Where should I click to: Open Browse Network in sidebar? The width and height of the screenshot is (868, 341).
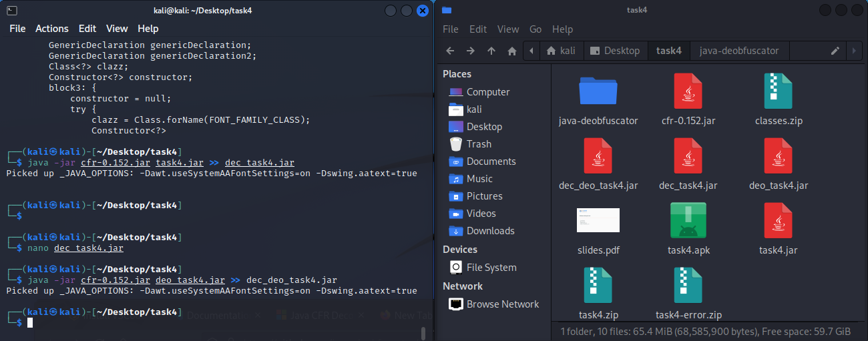[x=493, y=304]
